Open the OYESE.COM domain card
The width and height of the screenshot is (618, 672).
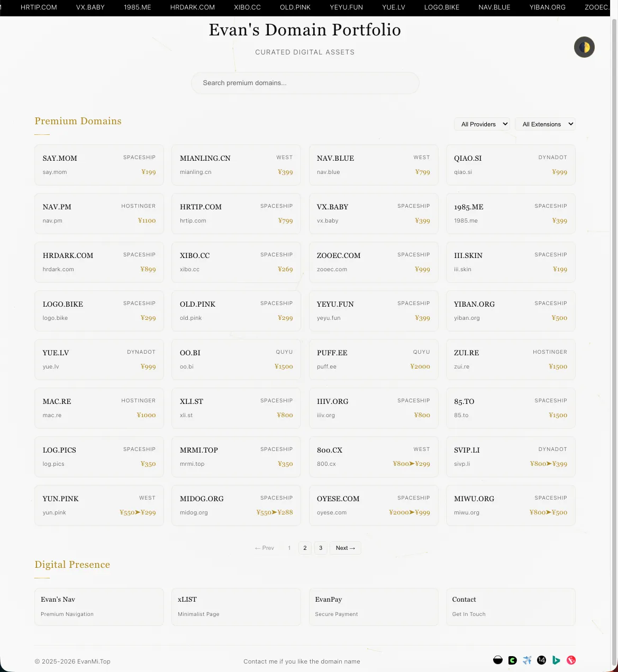click(374, 505)
